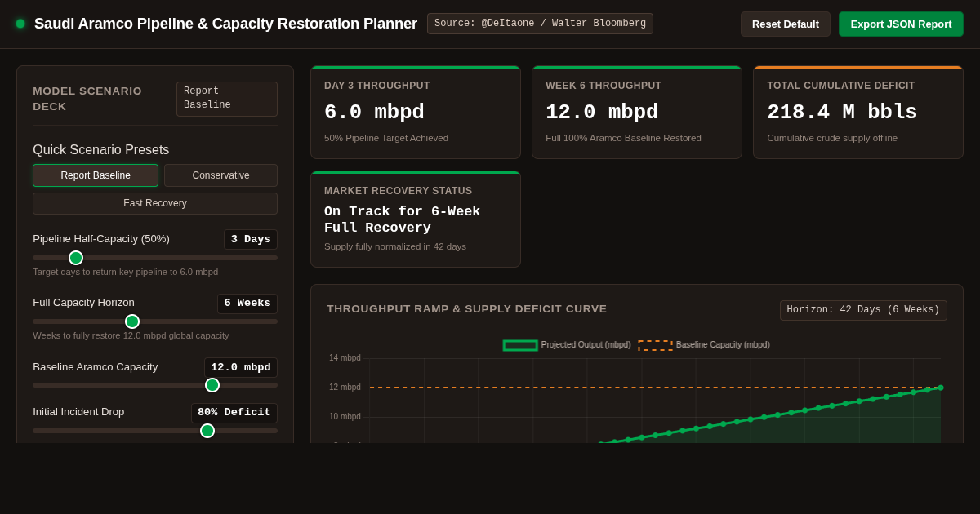Click the Full Capacity Horizon slider handle
980x514 pixels.
[x=132, y=321]
